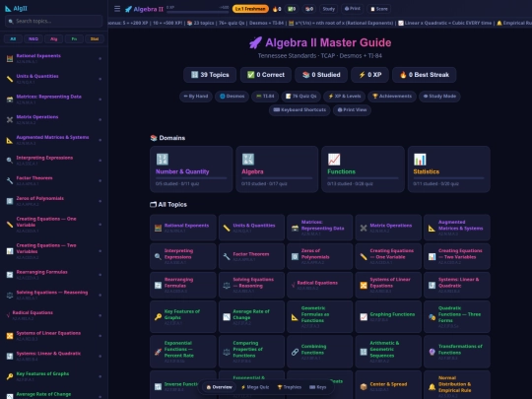
Task: Expand Creating Equations — Two Variables in sidebar
Action: coord(53,251)
